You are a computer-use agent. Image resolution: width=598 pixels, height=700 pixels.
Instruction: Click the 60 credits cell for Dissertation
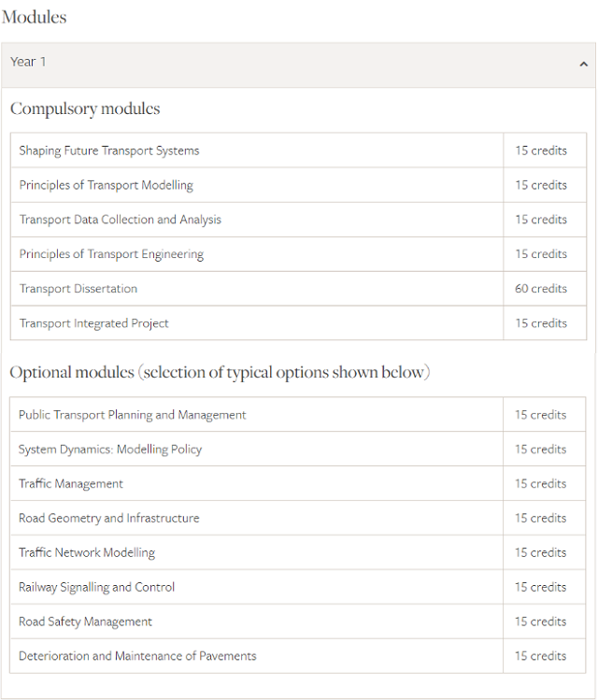coord(545,289)
